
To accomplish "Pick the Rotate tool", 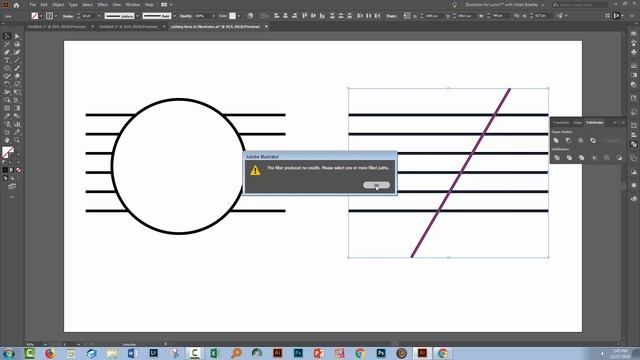I will tap(7, 84).
